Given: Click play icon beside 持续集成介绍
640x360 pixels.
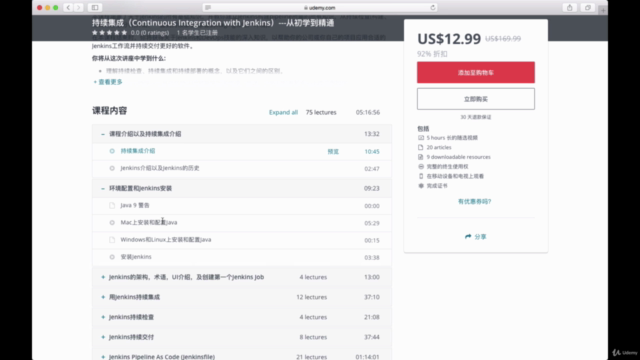Looking at the screenshot, I should click(x=112, y=151).
